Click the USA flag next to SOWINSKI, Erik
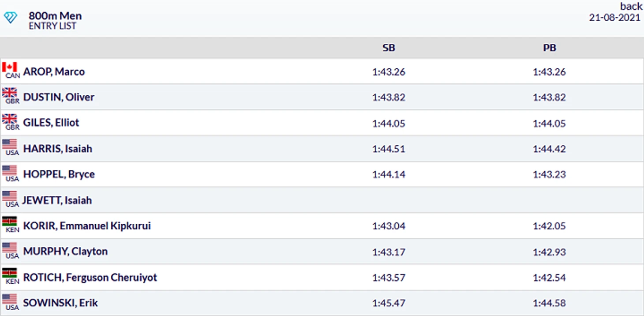644x316 pixels. (x=10, y=299)
